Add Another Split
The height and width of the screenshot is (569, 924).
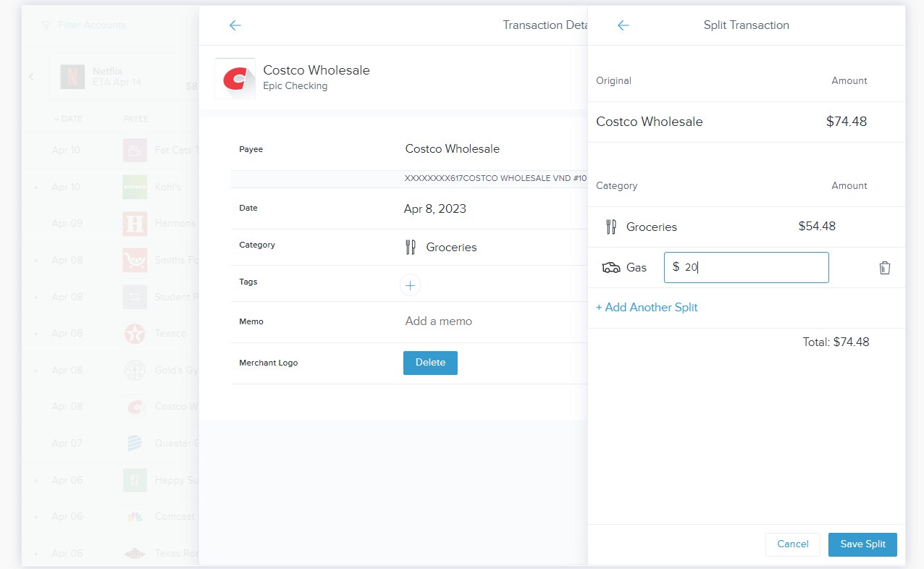pyautogui.click(x=647, y=307)
